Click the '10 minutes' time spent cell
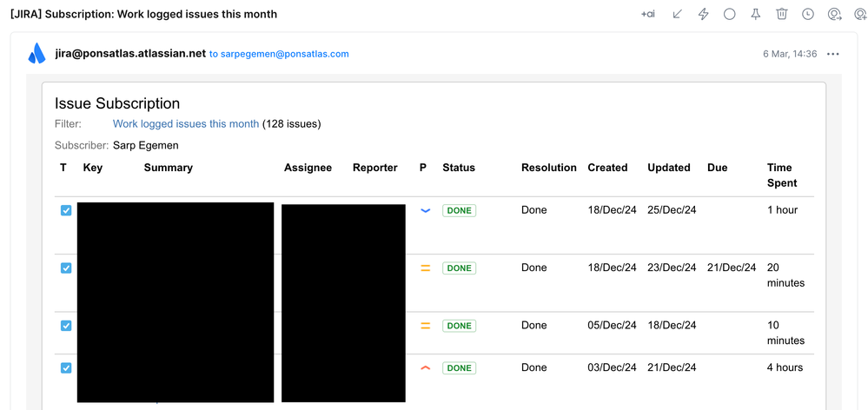Screen dimensions: 868x410 [x=785, y=333]
